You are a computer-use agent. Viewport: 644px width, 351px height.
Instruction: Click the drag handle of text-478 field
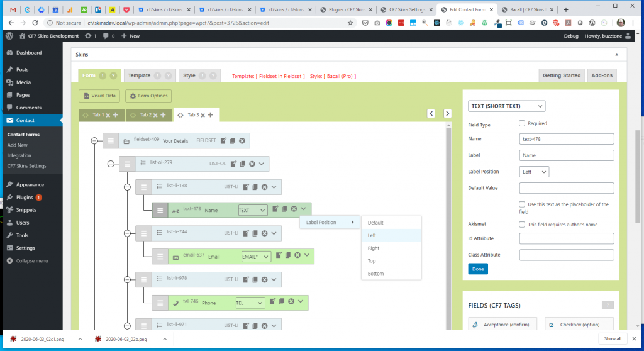click(x=160, y=210)
